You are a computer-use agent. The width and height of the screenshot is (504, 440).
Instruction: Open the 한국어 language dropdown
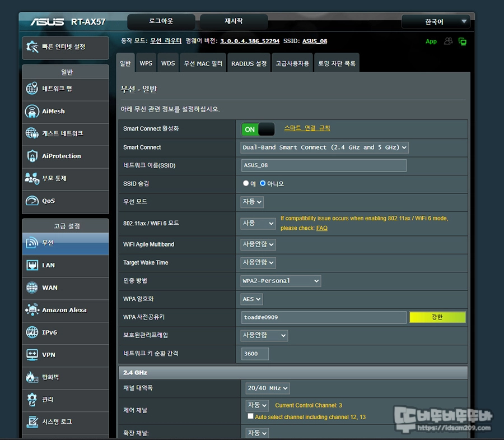tap(436, 22)
